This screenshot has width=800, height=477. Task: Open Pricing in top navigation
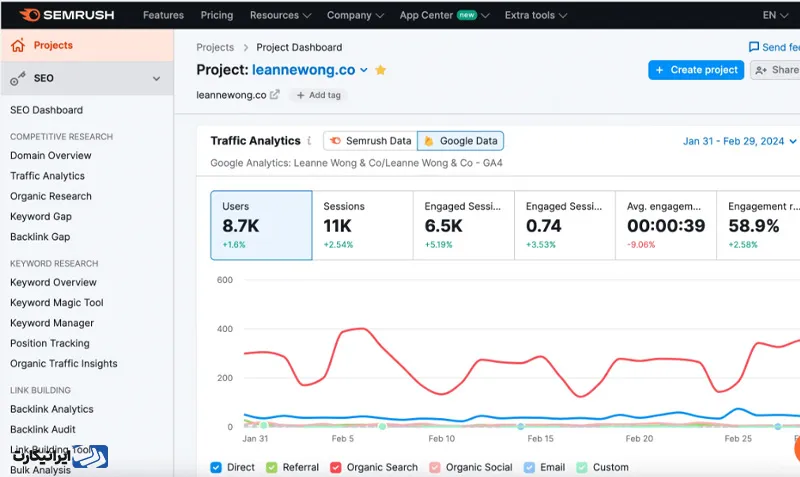[x=217, y=15]
